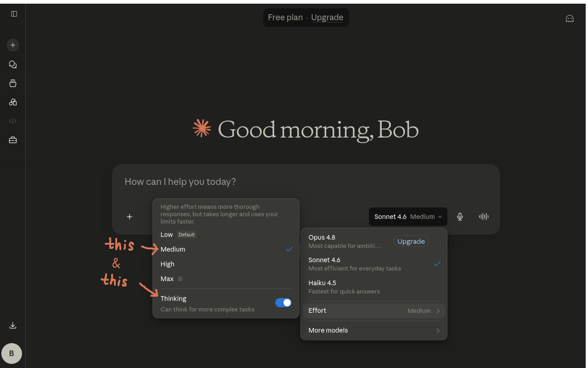Select Max effort level

(x=226, y=279)
